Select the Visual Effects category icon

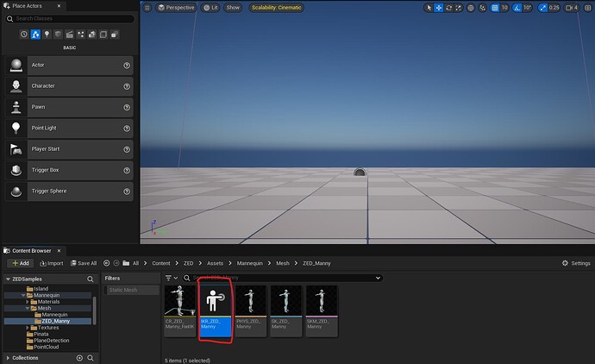[x=81, y=35]
